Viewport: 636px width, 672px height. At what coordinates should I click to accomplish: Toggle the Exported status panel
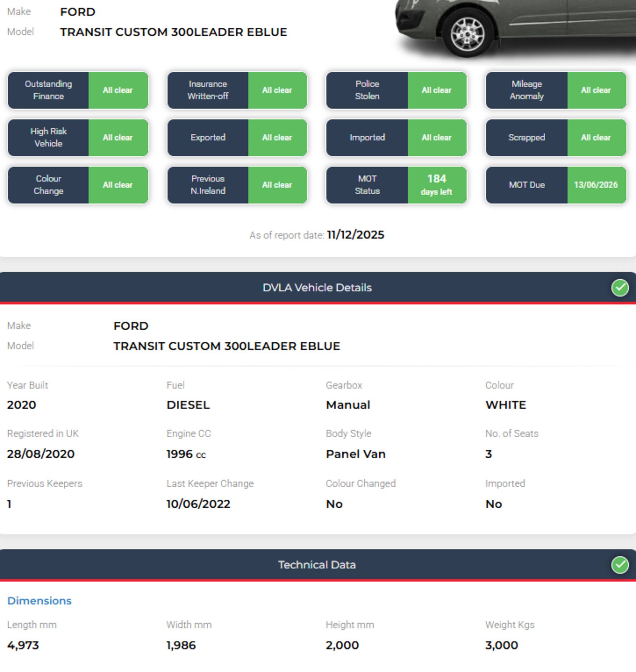pyautogui.click(x=237, y=138)
